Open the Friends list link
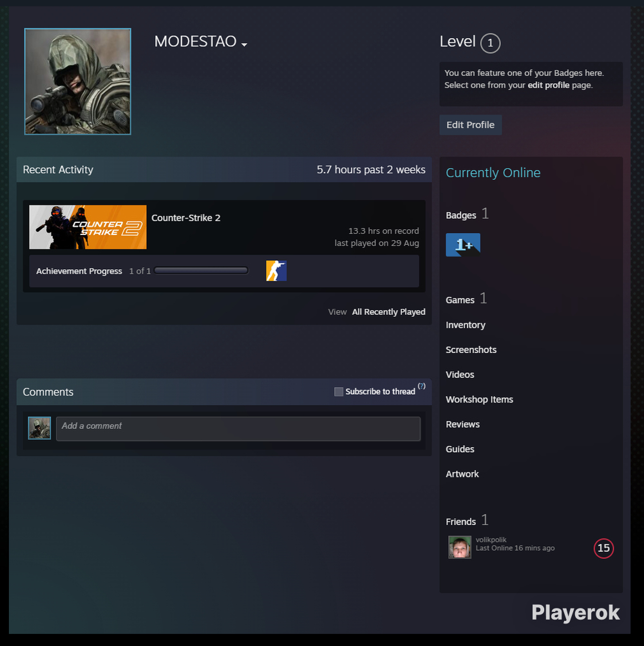644x646 pixels. click(460, 522)
